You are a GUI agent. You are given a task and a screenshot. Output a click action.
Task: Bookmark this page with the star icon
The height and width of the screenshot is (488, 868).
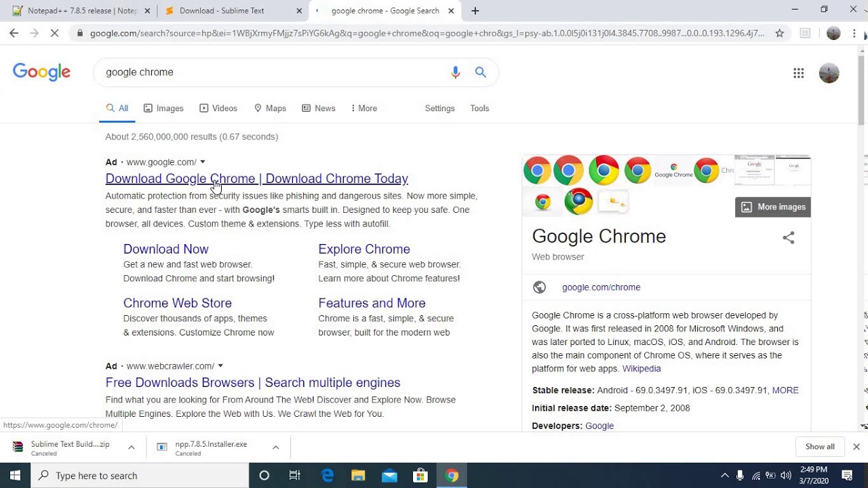tap(780, 33)
